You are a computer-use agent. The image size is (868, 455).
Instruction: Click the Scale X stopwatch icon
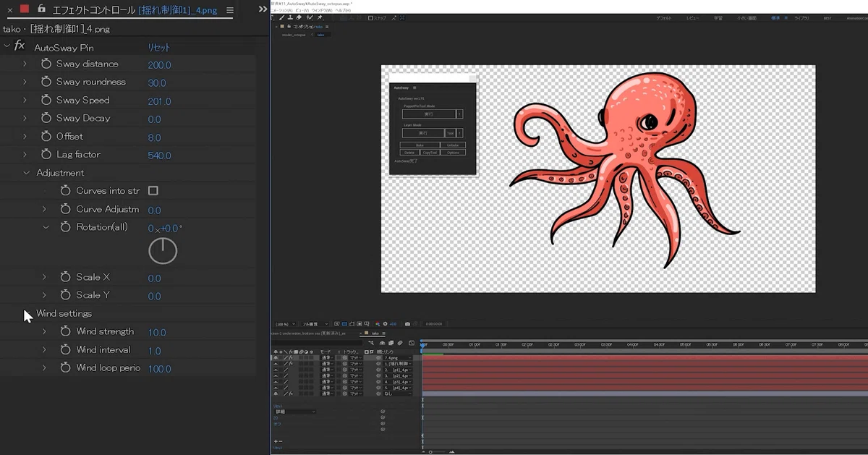coord(66,277)
